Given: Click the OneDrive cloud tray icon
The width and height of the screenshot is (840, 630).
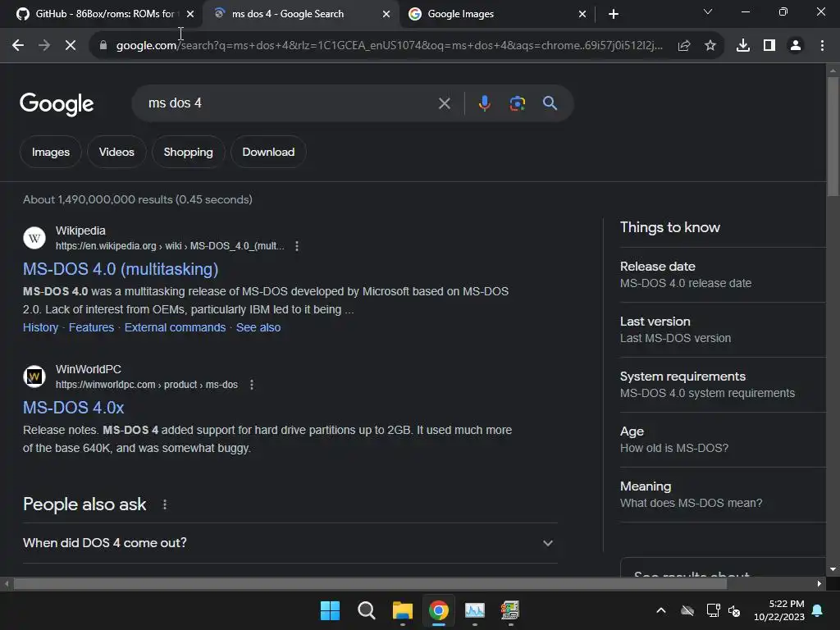Looking at the screenshot, I should pos(687,610).
